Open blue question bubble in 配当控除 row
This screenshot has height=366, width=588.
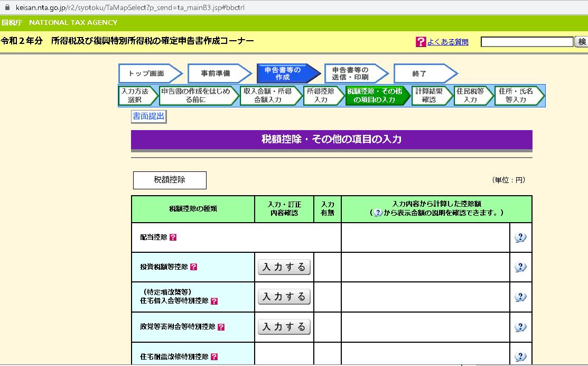point(520,237)
